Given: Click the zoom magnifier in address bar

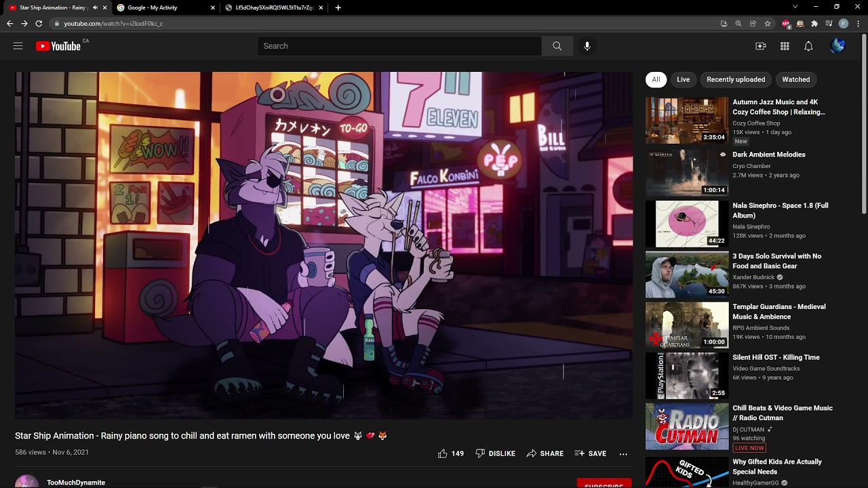Looking at the screenshot, I should tap(738, 23).
